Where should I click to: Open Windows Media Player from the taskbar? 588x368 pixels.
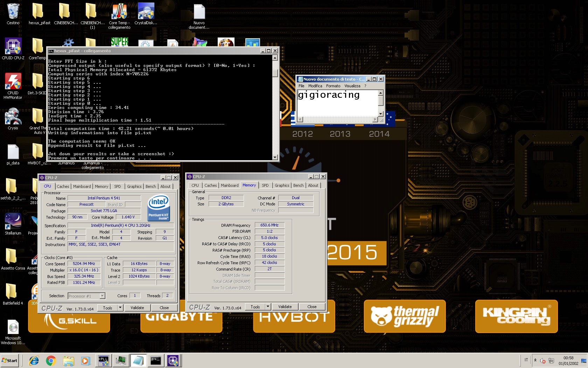85,361
